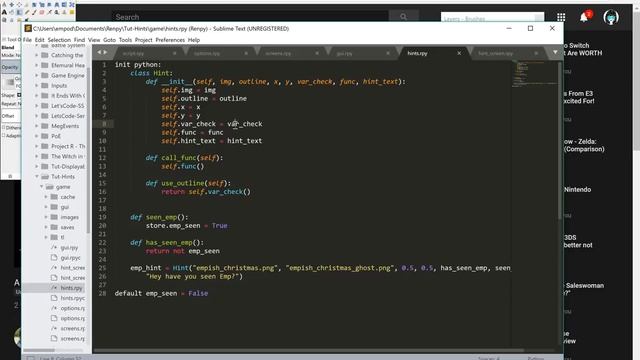Collapse the game folder
Image resolution: width=640 pixels, height=360 pixels.
[x=41, y=187]
